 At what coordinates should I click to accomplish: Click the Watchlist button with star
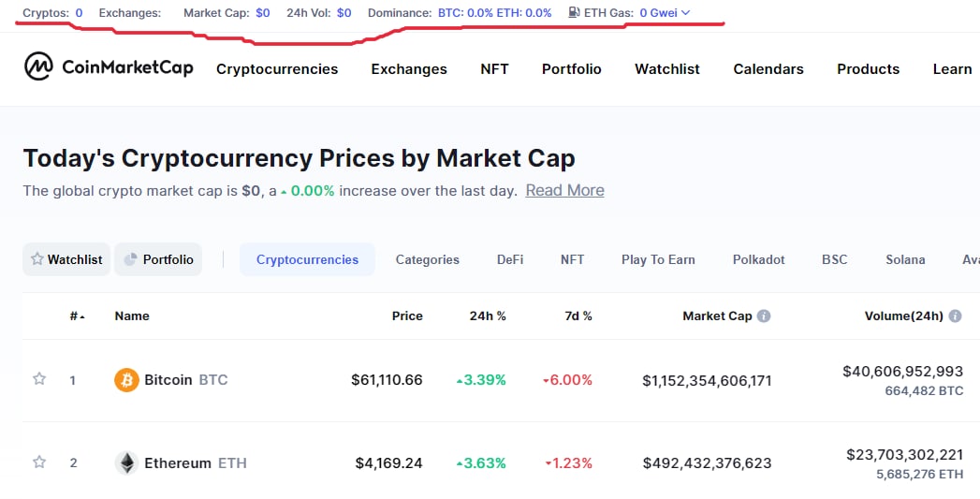coord(66,259)
